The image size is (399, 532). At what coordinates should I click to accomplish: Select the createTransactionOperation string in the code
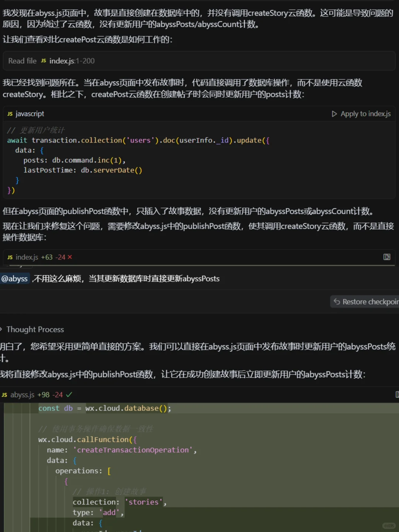click(x=133, y=450)
